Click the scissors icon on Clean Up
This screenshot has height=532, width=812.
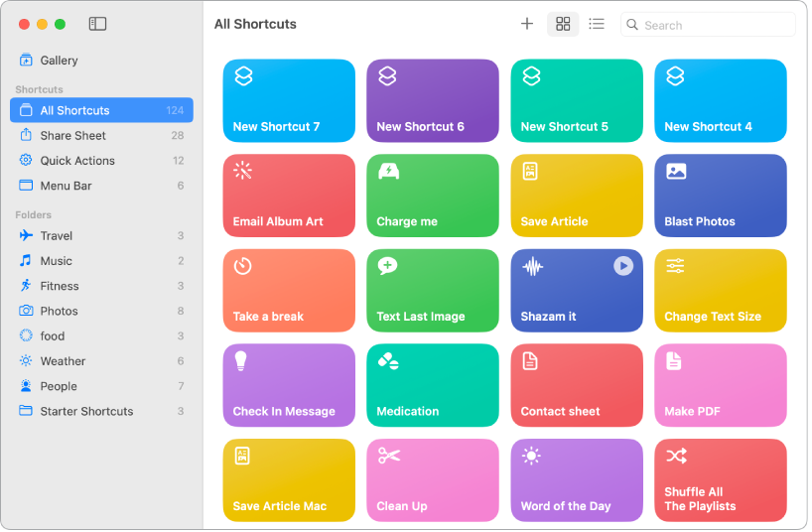[x=388, y=456]
